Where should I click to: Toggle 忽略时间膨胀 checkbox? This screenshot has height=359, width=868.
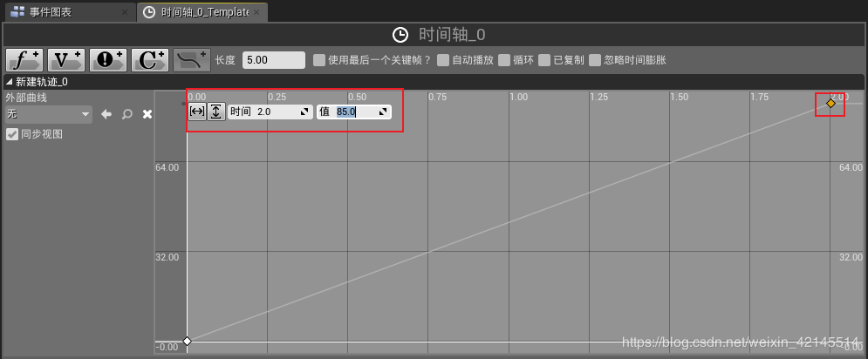[595, 60]
